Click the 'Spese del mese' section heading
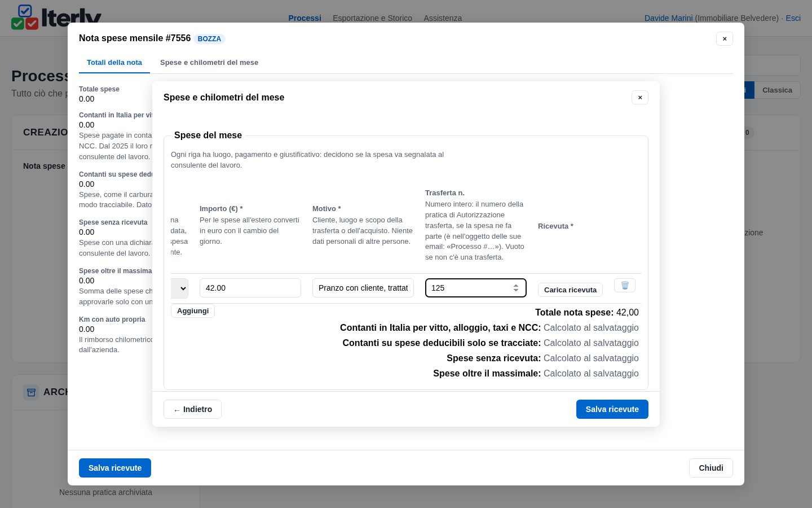This screenshot has height=508, width=812. point(208,135)
